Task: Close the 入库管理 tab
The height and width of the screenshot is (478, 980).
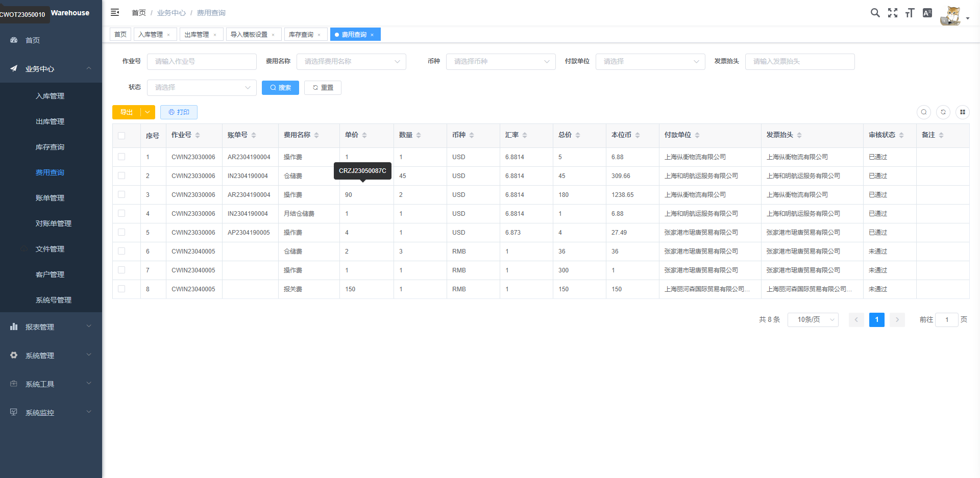Action: pyautogui.click(x=168, y=35)
